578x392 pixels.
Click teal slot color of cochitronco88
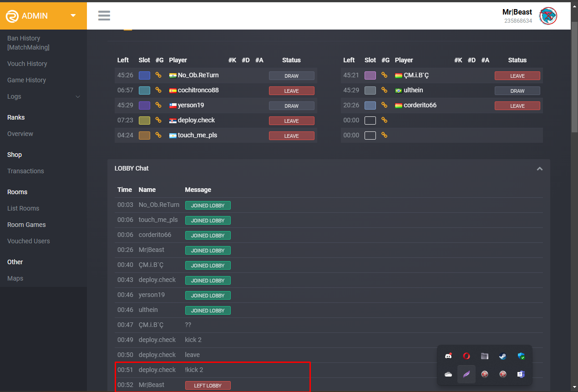click(x=144, y=90)
